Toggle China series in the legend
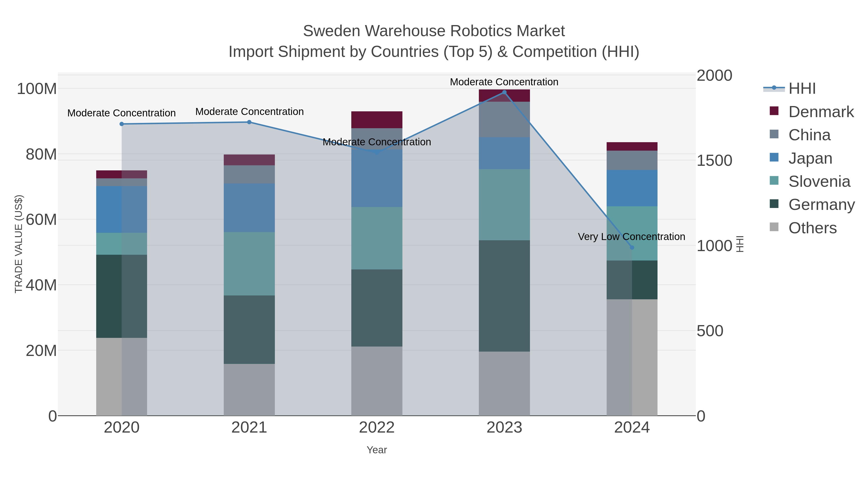This screenshot has height=488, width=868. click(800, 135)
